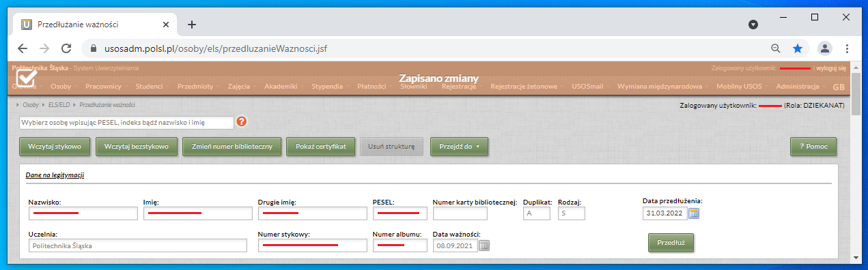Click the Imię field
The width and height of the screenshot is (868, 270).
(x=198, y=213)
